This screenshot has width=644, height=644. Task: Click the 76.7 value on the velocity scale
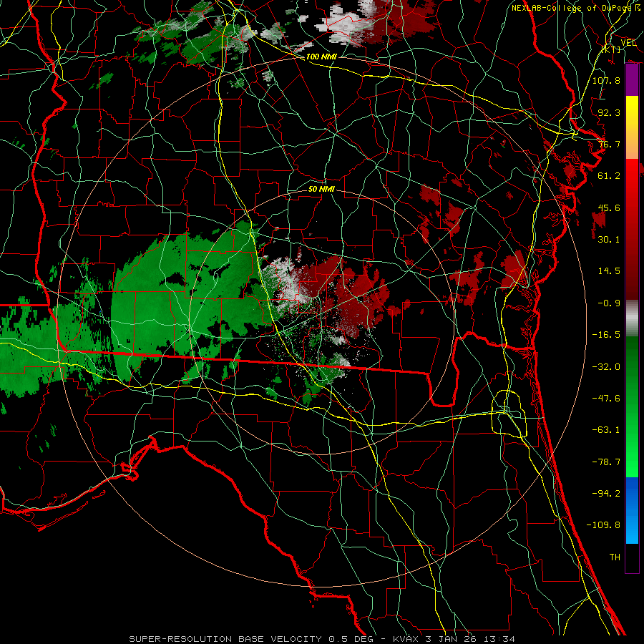(x=609, y=144)
